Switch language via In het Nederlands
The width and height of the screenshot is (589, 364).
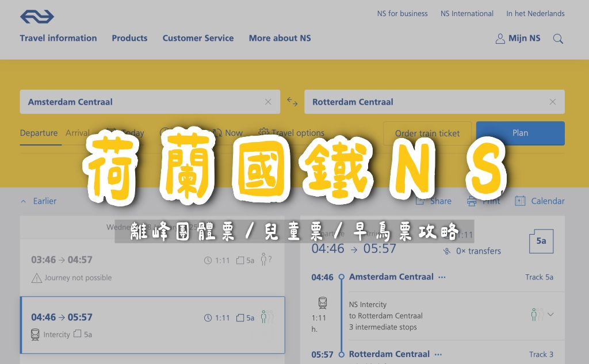536,14
